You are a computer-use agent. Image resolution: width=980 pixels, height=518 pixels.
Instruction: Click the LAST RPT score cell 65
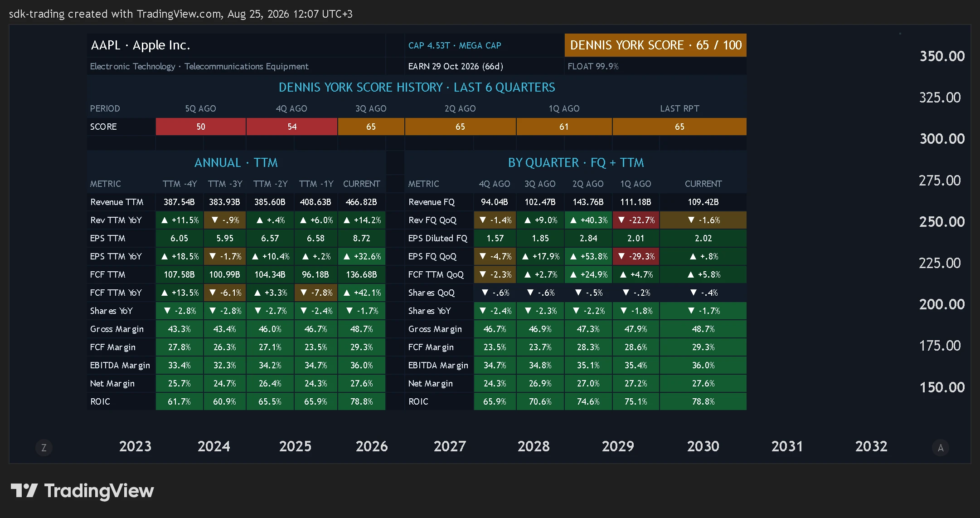[x=679, y=127]
